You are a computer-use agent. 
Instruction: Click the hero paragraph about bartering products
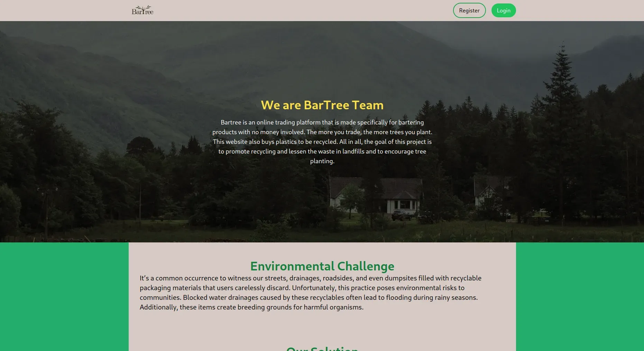coord(322,141)
